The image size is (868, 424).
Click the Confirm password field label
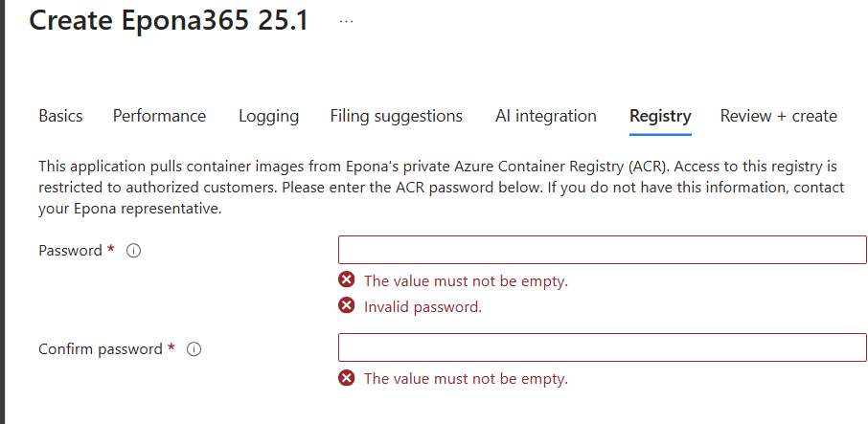101,349
